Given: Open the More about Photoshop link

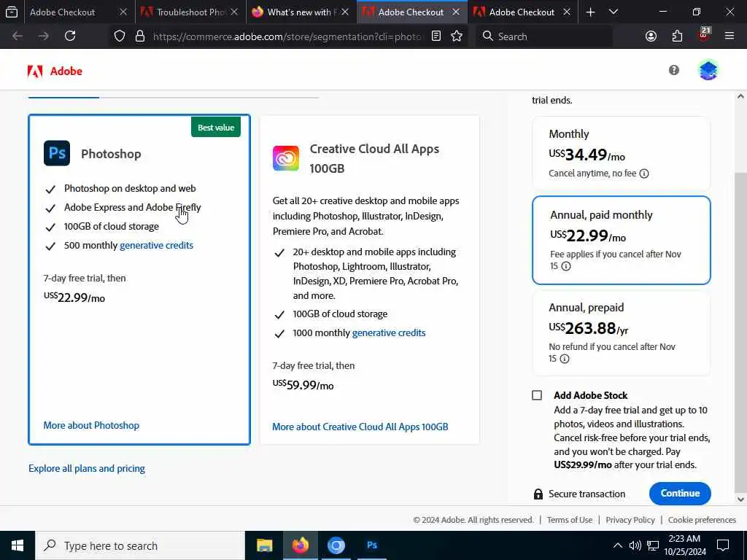Looking at the screenshot, I should click(x=91, y=425).
